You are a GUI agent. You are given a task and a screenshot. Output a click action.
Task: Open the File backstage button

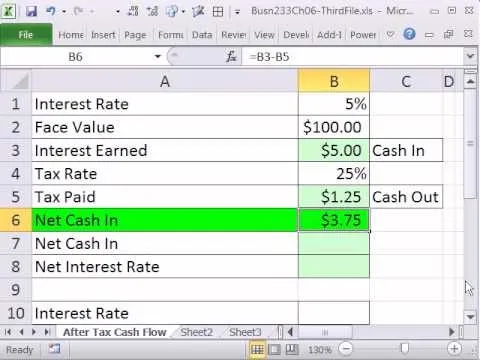tap(26, 35)
